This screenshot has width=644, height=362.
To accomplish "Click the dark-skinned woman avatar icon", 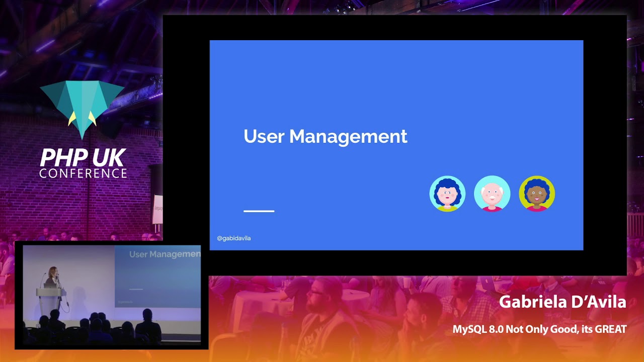I will tap(537, 194).
